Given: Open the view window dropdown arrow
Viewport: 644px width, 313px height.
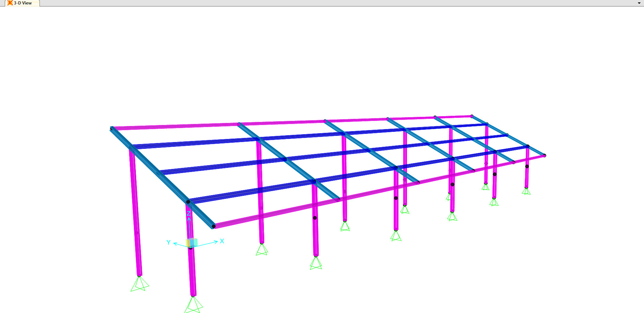Looking at the screenshot, I should [x=639, y=3].
